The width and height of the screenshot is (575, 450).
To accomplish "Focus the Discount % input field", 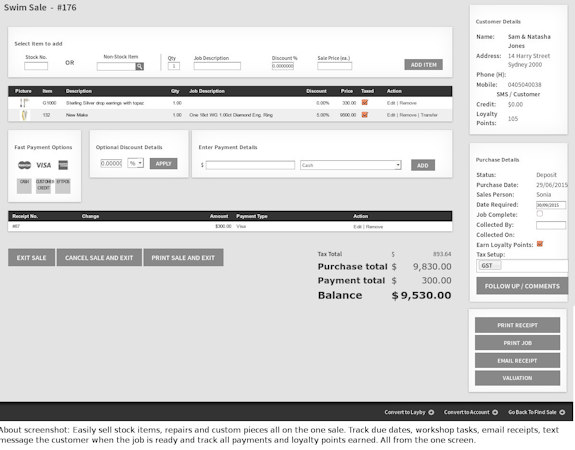I will pos(283,66).
